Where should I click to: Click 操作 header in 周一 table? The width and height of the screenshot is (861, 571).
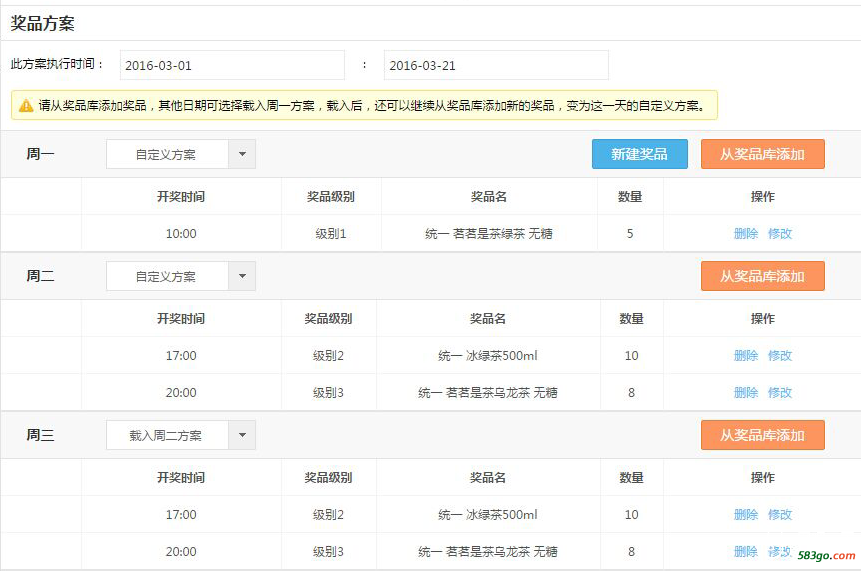pos(763,197)
